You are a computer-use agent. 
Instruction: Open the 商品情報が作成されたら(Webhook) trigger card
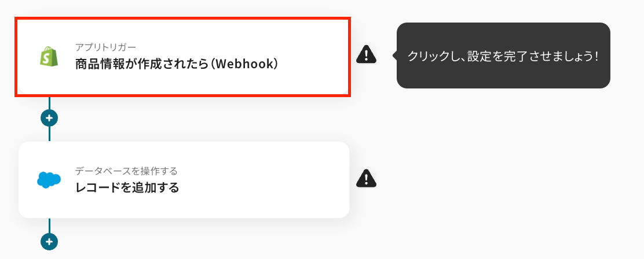pyautogui.click(x=183, y=57)
